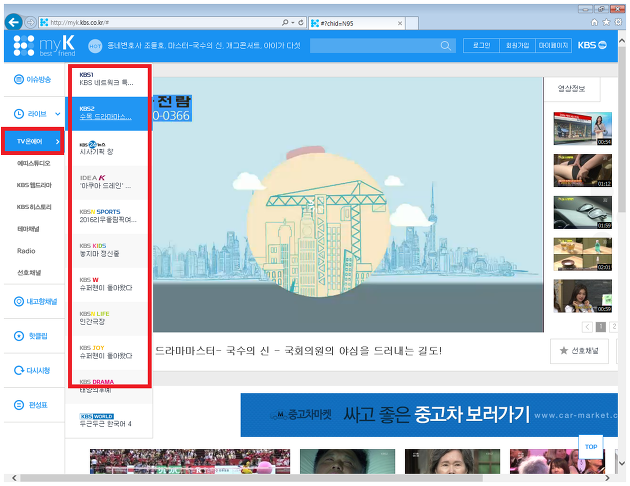Click the 중고차 보러가기 banner ad

coord(429,415)
